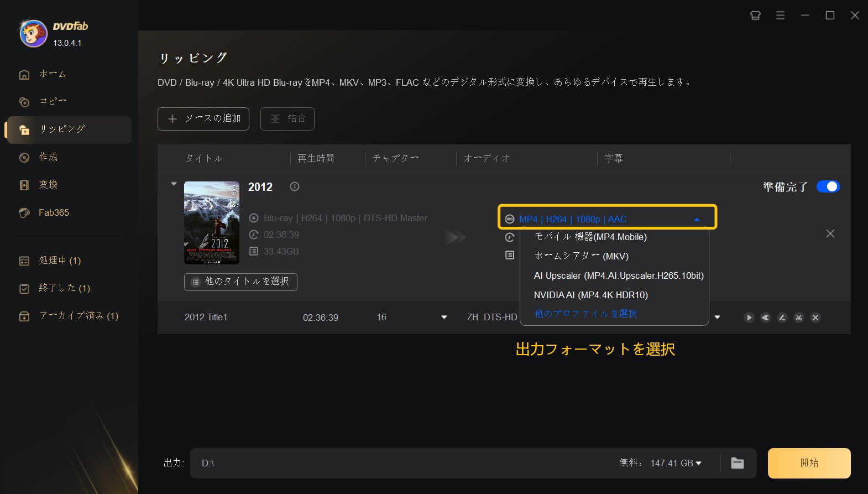Click the DVDFab monkey logo
868x494 pixels.
pyautogui.click(x=33, y=33)
